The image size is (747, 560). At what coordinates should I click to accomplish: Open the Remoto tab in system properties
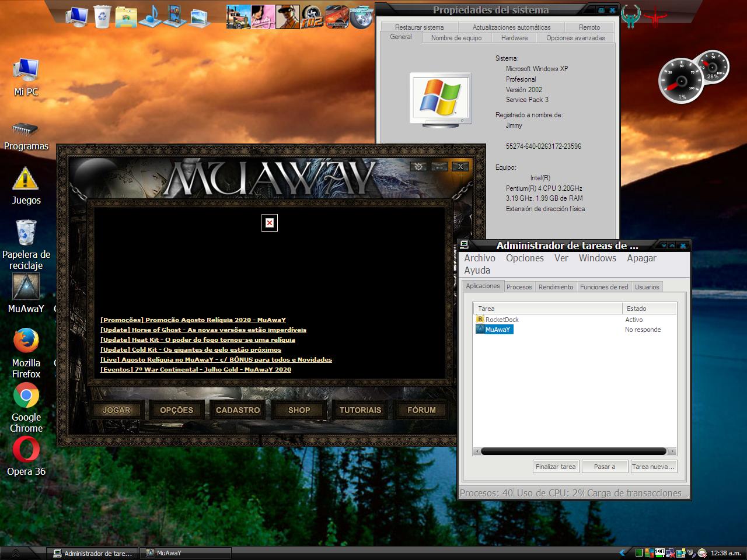pyautogui.click(x=589, y=27)
